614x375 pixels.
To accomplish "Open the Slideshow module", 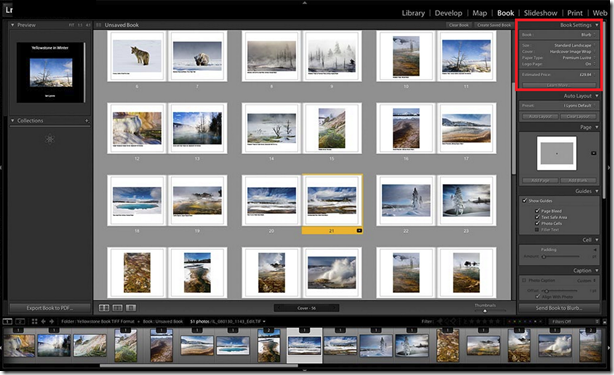I will point(540,13).
